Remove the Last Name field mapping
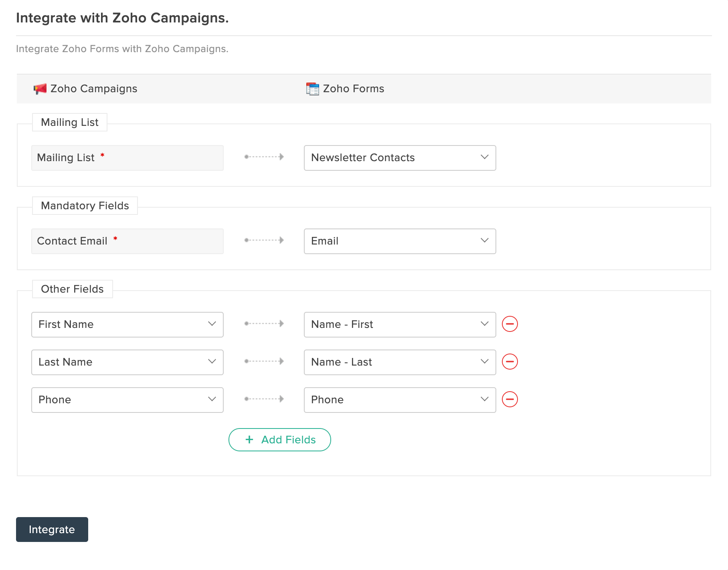The image size is (728, 570). [x=510, y=362]
